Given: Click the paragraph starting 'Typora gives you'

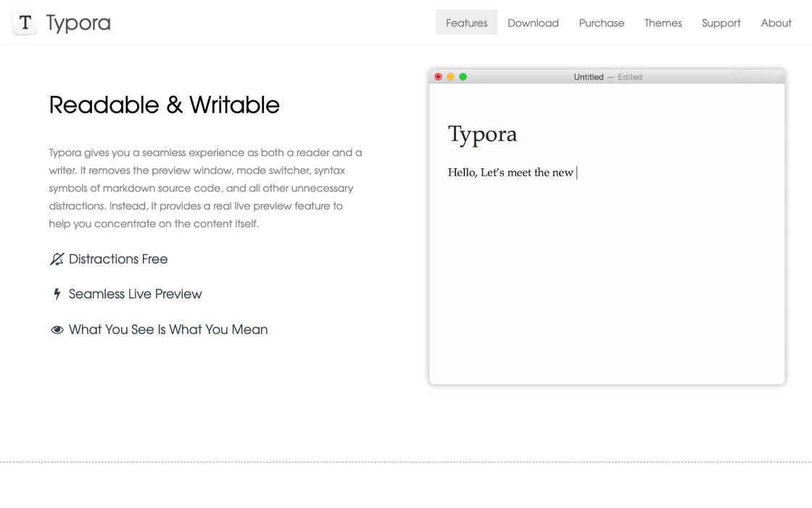Looking at the screenshot, I should [x=206, y=188].
